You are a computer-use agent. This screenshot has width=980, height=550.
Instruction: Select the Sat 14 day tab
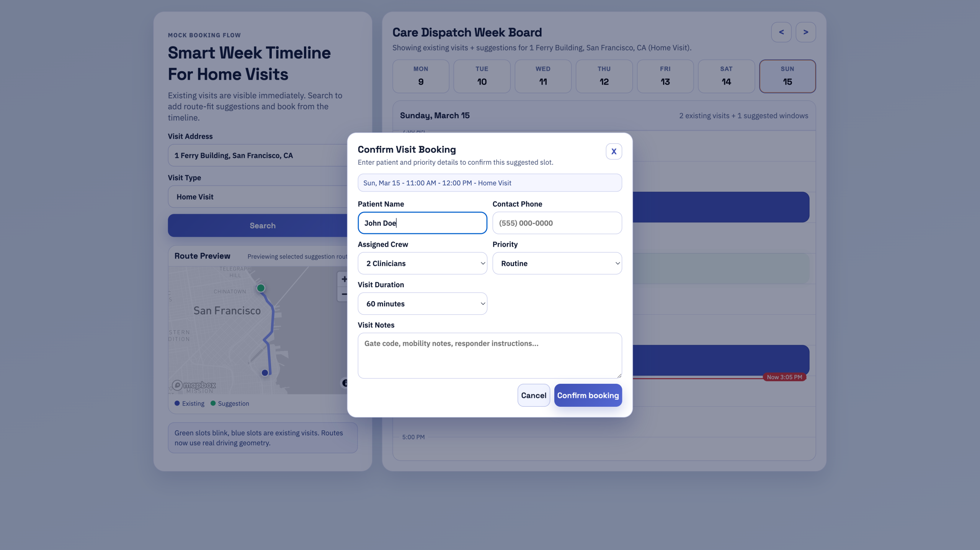point(726,76)
